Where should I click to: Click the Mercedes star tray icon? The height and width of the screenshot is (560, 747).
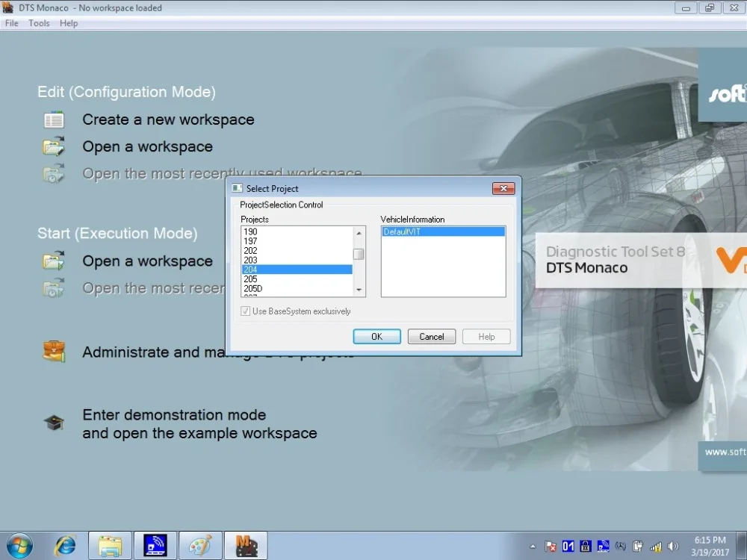point(620,547)
